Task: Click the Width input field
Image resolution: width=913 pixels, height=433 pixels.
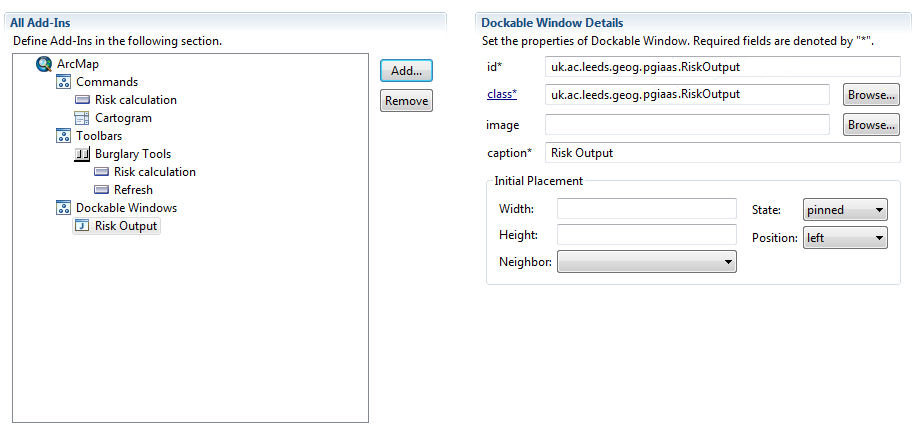Action: point(647,208)
